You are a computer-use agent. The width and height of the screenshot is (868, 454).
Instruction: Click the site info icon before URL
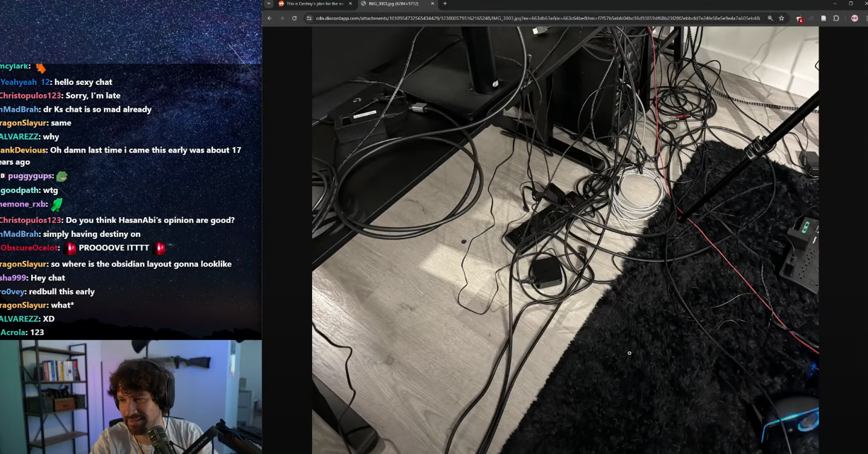tap(309, 18)
